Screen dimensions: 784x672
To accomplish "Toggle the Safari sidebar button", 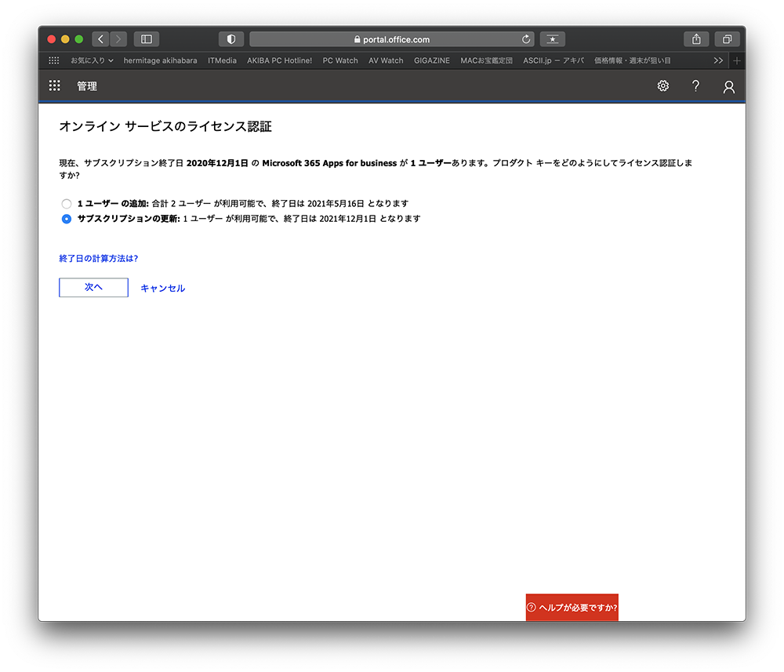I will [147, 39].
